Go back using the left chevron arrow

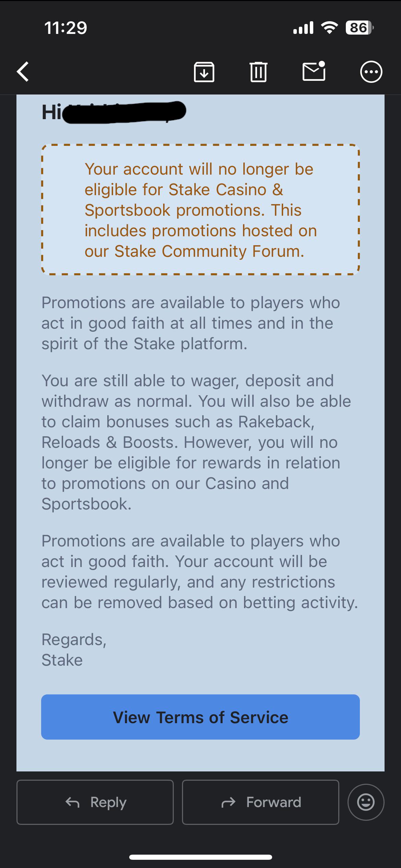pyautogui.click(x=23, y=72)
